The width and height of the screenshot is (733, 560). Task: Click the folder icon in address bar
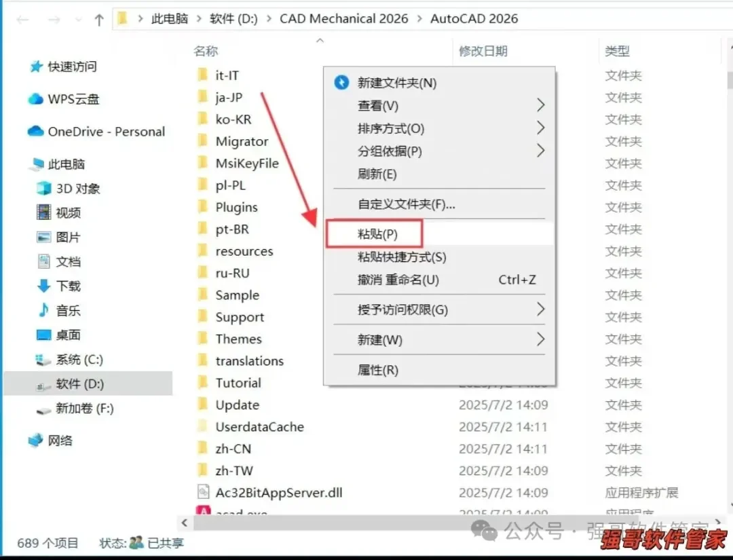(122, 19)
